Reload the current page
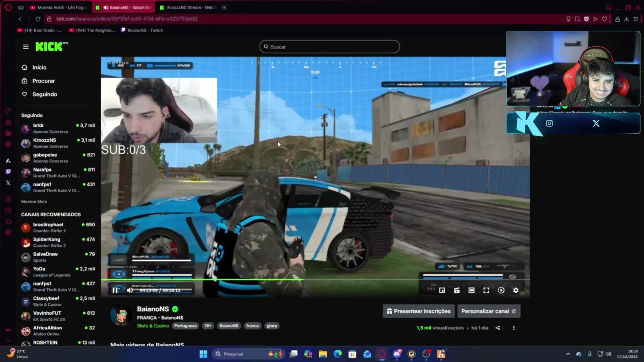This screenshot has width=644, height=362. [x=38, y=19]
